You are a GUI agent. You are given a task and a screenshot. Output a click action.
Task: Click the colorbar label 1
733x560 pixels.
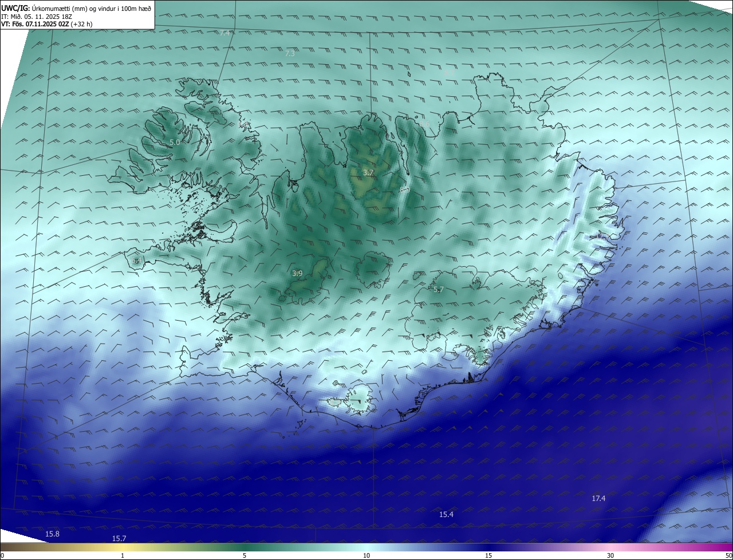[123, 555]
